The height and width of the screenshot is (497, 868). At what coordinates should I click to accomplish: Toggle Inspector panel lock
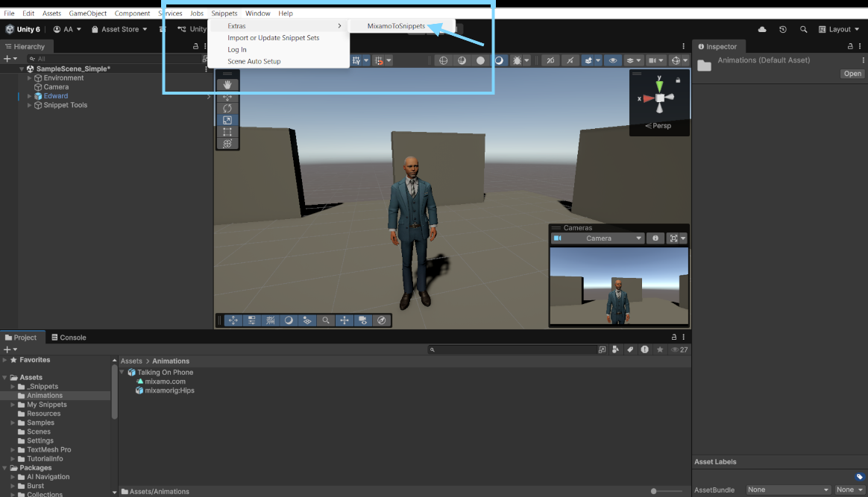[x=850, y=46]
